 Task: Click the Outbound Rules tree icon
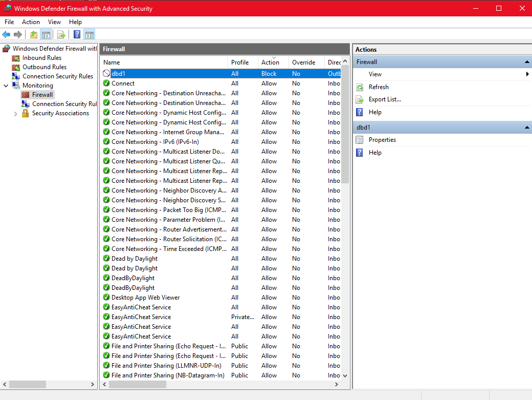coord(16,67)
